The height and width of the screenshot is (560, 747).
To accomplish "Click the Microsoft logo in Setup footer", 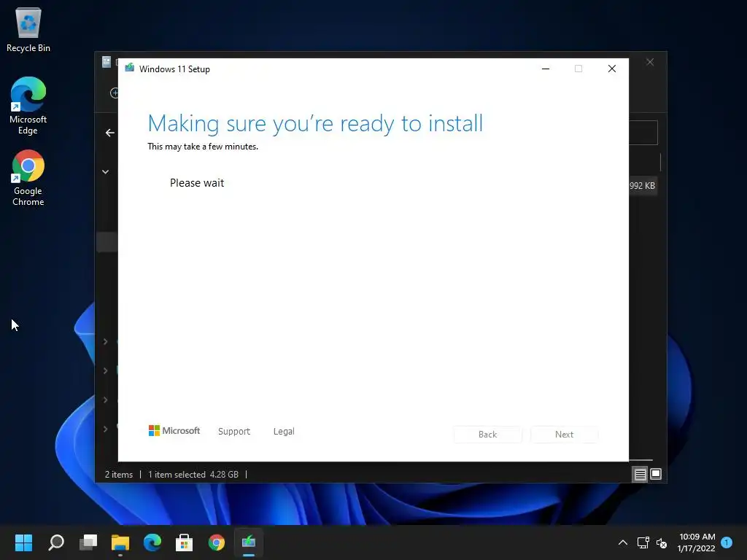I will (174, 430).
